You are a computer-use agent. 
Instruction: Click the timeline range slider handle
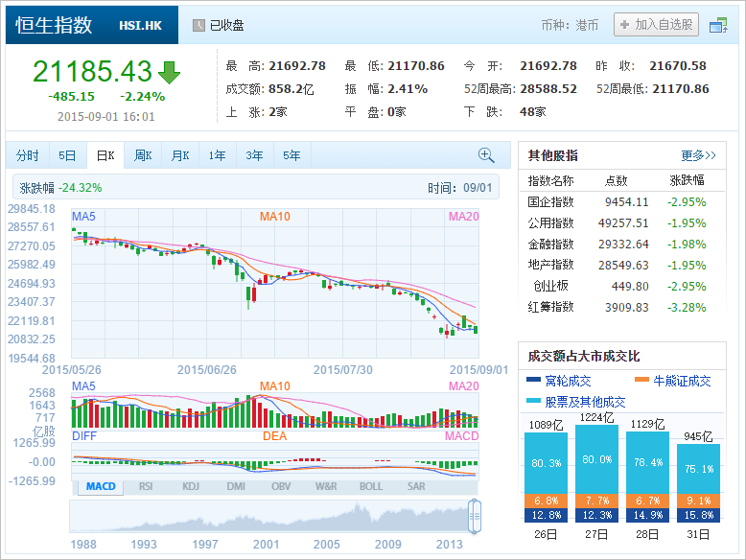pyautogui.click(x=475, y=516)
